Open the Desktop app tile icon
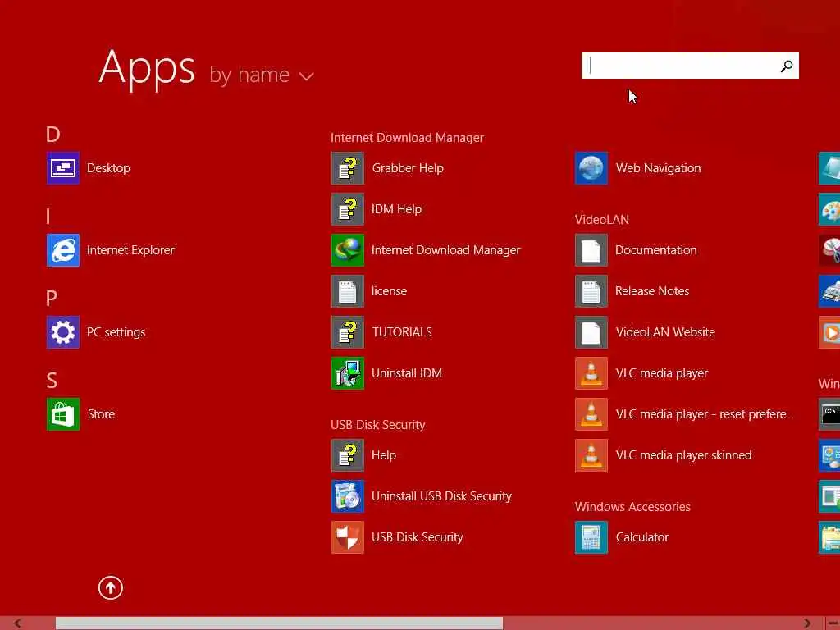 point(63,168)
